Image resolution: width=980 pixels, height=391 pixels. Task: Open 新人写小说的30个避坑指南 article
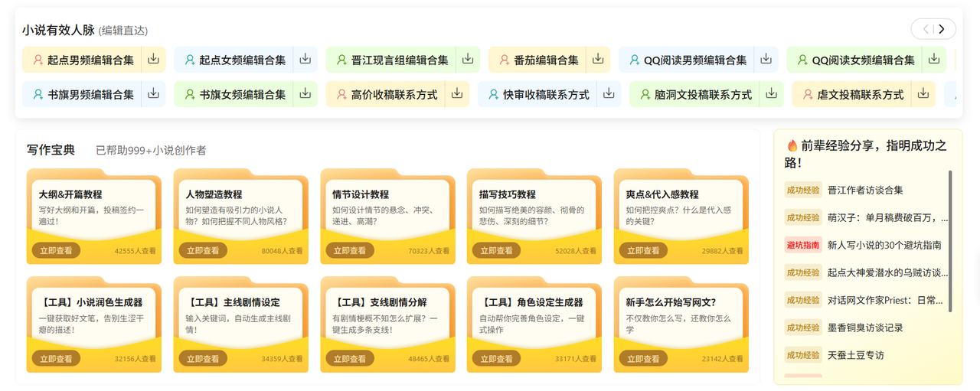[884, 246]
